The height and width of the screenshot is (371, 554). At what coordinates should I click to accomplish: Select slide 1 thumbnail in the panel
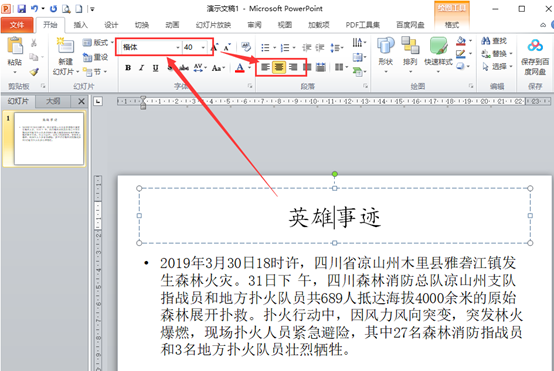click(49, 139)
